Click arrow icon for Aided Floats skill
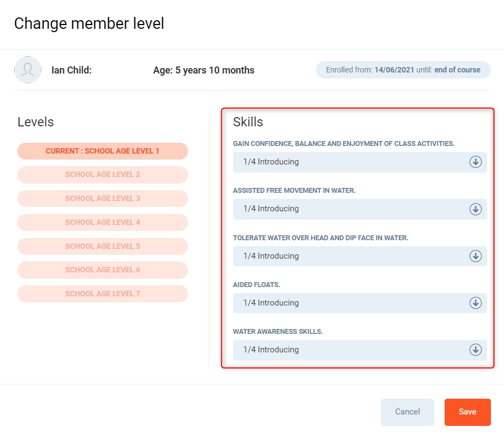The width and height of the screenshot is (504, 439). tap(475, 303)
